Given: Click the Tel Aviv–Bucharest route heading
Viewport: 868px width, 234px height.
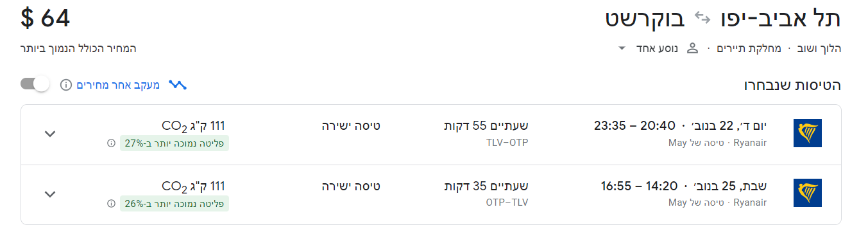Looking at the screenshot, I should pos(723,19).
